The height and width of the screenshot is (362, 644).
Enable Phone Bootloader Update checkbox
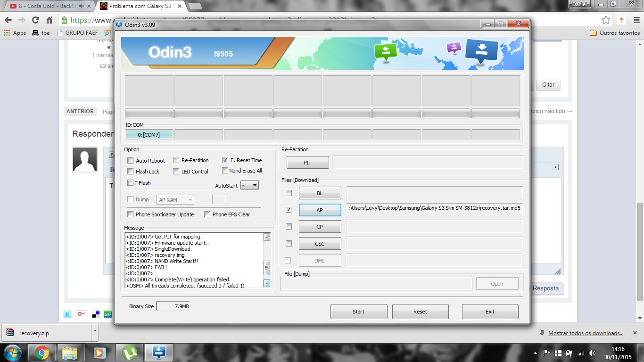[131, 214]
